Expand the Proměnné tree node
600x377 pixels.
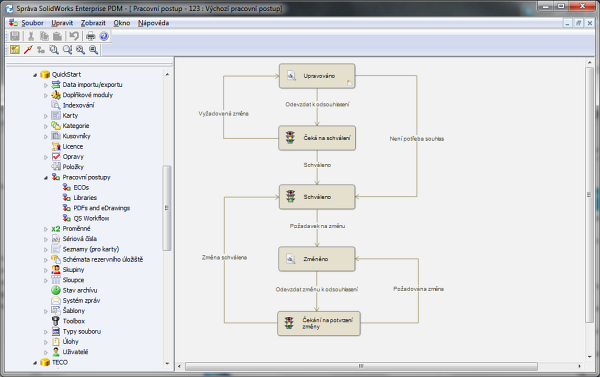(x=46, y=229)
